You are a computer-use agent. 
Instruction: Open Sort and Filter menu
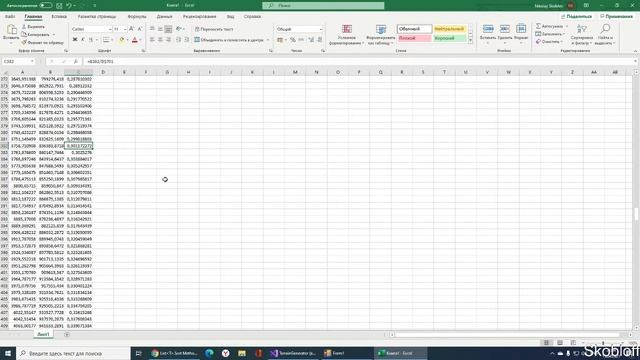pos(582,34)
